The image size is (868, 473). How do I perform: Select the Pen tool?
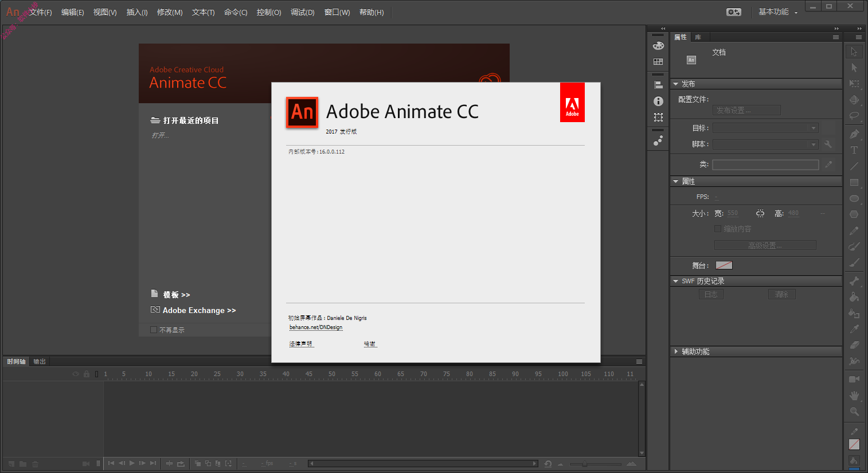pyautogui.click(x=854, y=134)
